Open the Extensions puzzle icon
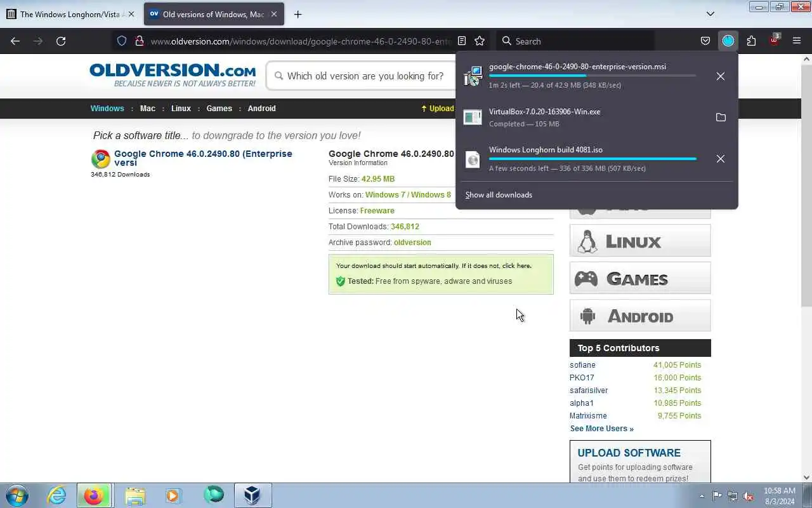This screenshot has width=812, height=508. coord(751,41)
